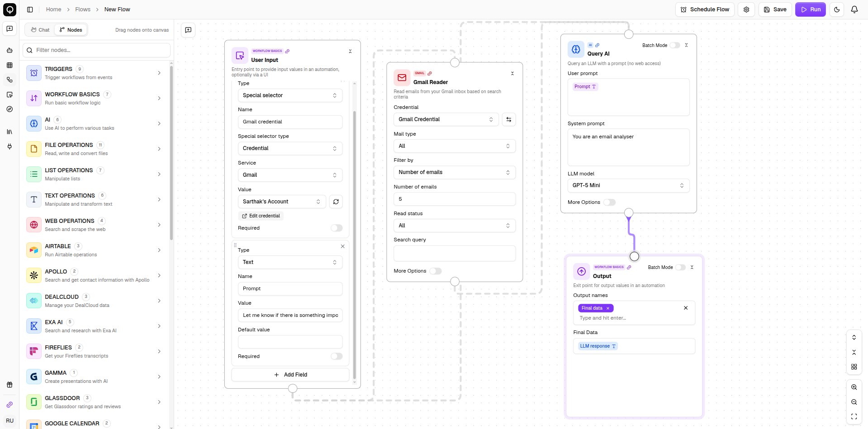Open the Special selector Type dropdown
Viewport: 868px width, 429px height.
[290, 95]
